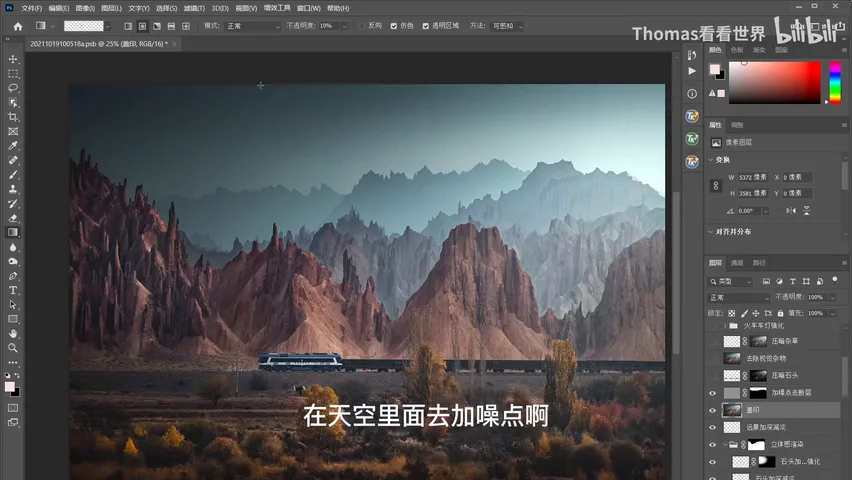Click the link width and height icon

[x=716, y=185]
